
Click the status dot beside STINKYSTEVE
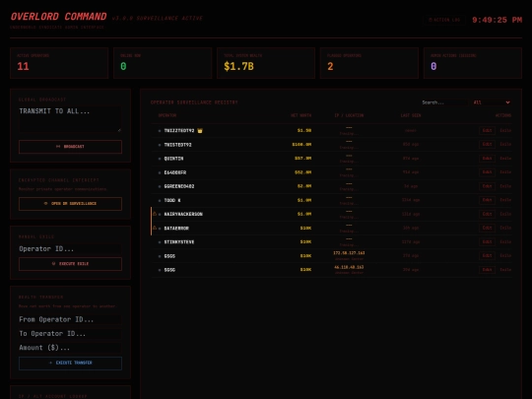160,242
